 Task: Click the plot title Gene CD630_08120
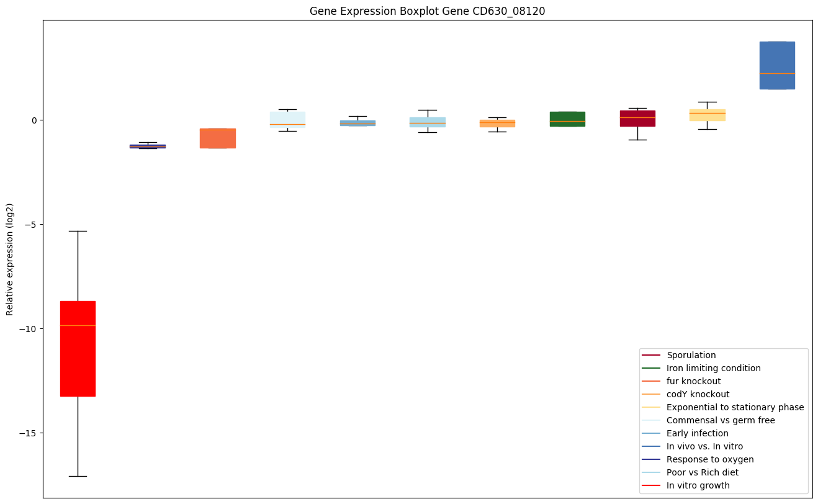[x=427, y=11]
